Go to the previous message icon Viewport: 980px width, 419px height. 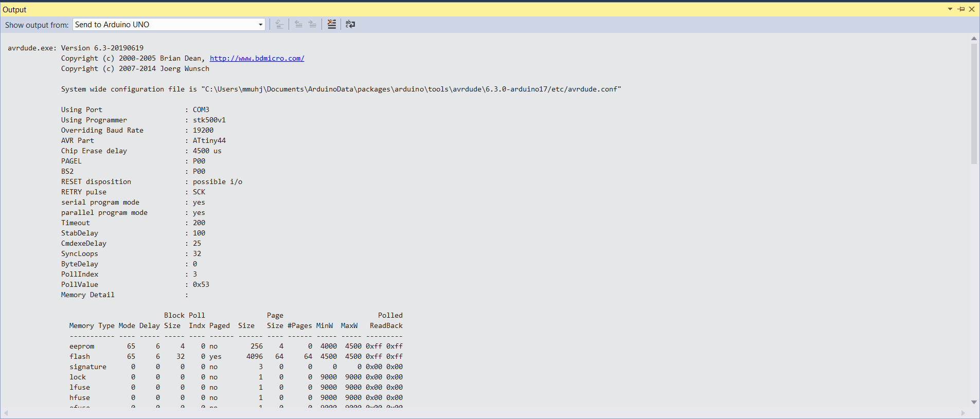(298, 24)
